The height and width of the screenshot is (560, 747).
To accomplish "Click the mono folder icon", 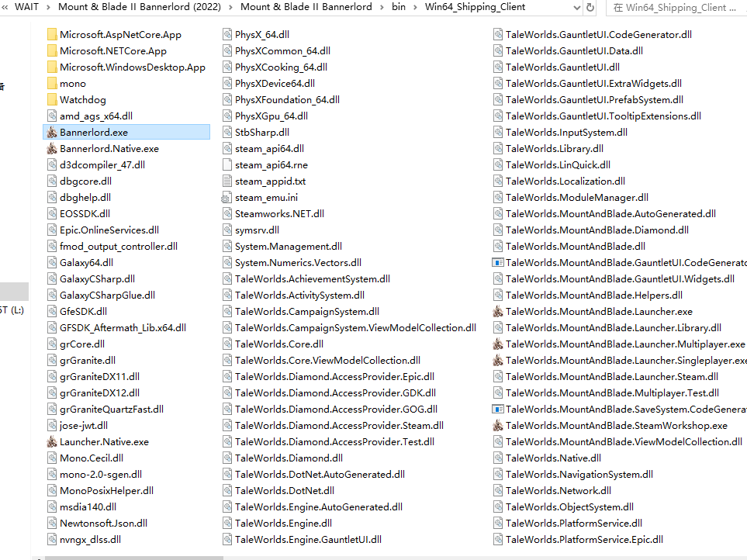I will point(53,83).
